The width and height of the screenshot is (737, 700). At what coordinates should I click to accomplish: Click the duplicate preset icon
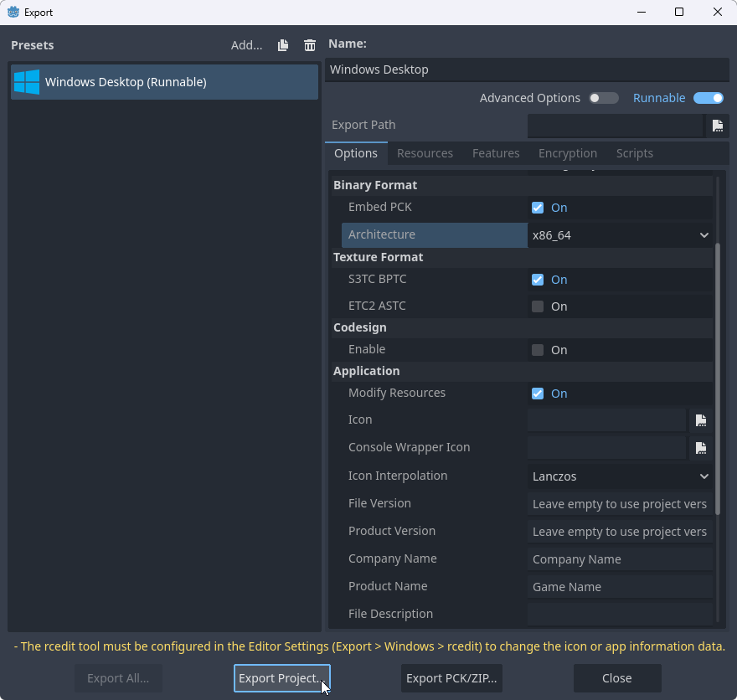(283, 45)
